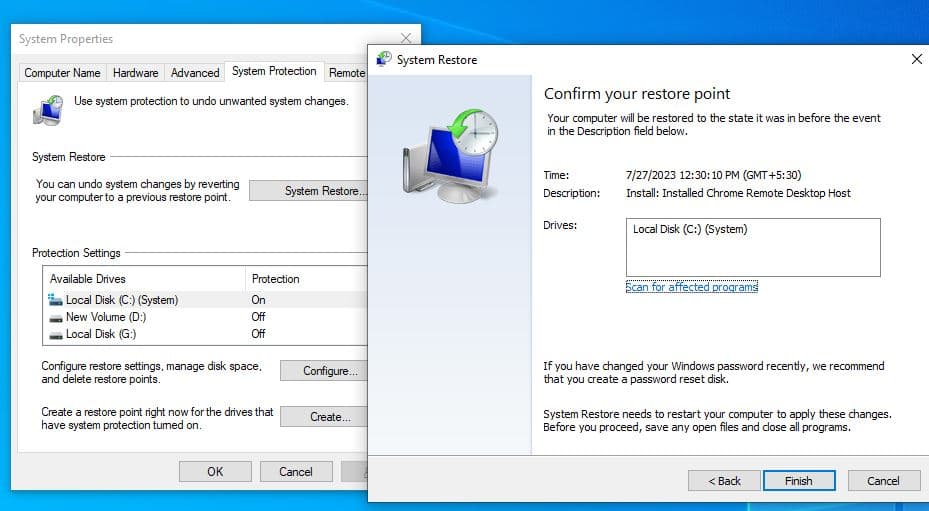Image resolution: width=929 pixels, height=511 pixels.
Task: Click Finish to confirm restore point
Action: coord(798,481)
